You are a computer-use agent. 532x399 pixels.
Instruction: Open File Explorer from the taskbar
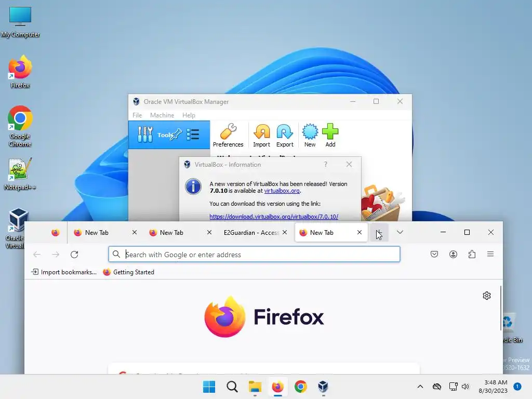(255, 387)
